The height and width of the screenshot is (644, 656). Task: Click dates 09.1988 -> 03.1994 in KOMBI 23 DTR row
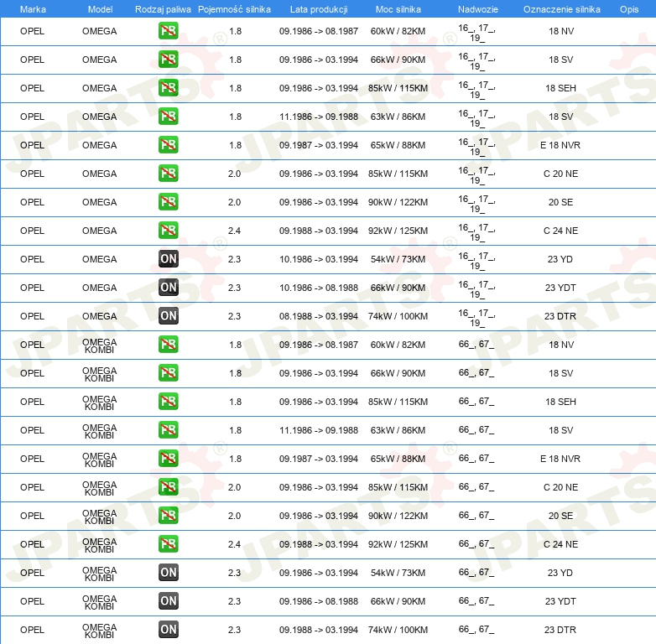point(319,630)
